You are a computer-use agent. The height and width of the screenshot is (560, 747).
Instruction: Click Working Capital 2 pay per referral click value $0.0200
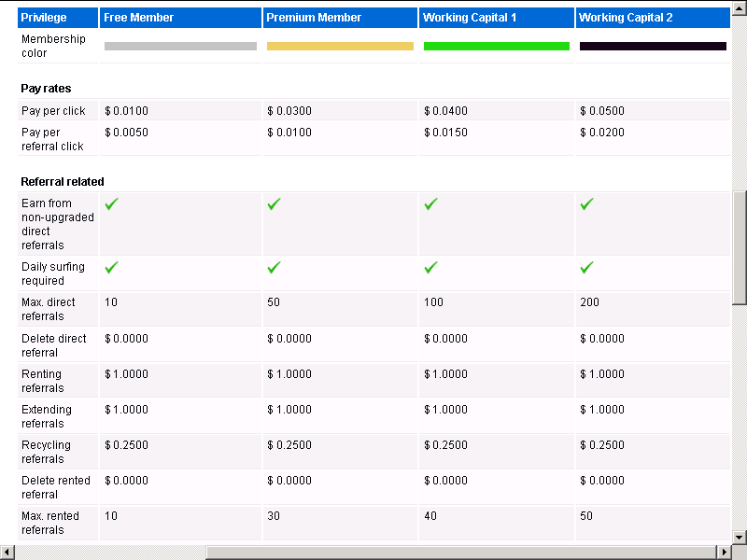tap(602, 133)
